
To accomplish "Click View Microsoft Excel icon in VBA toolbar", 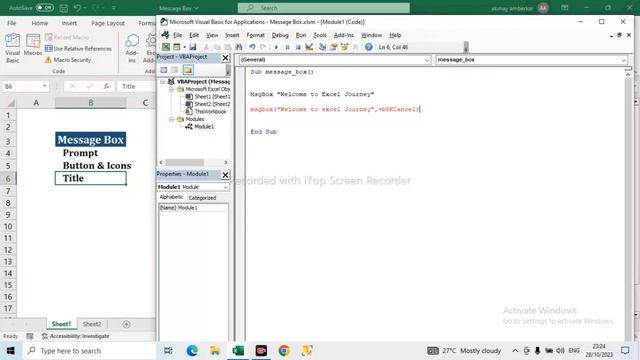I will [166, 47].
